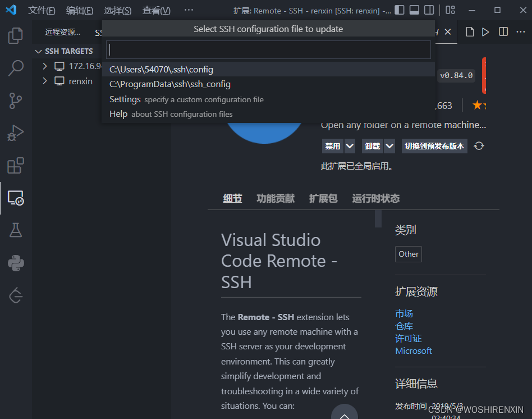
Task: Click the extension sync refresh icon
Action: pos(479,146)
